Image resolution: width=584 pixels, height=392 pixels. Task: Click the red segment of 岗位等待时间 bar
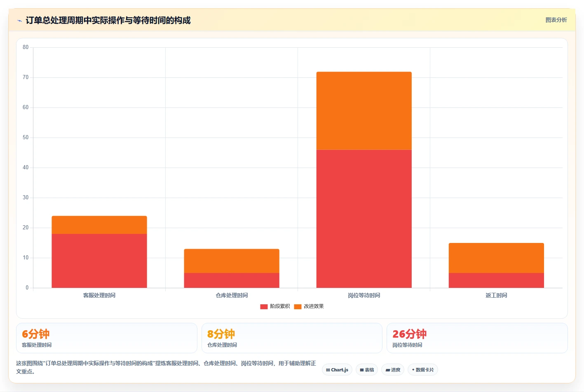coord(364,219)
